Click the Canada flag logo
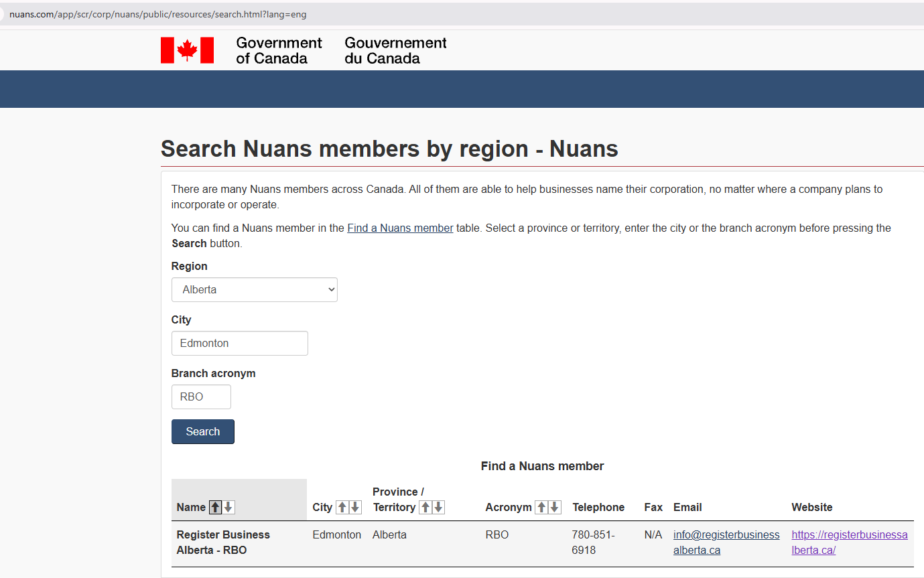This screenshot has width=924, height=578. [187, 50]
